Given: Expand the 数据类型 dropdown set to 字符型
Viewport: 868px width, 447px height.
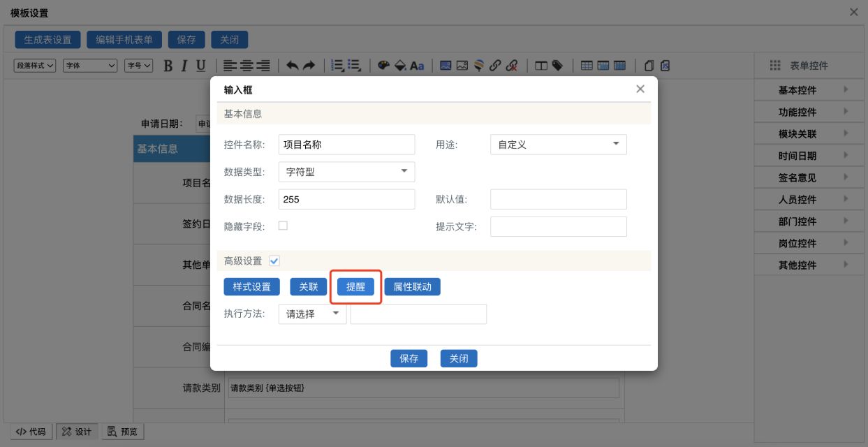Looking at the screenshot, I should point(346,172).
